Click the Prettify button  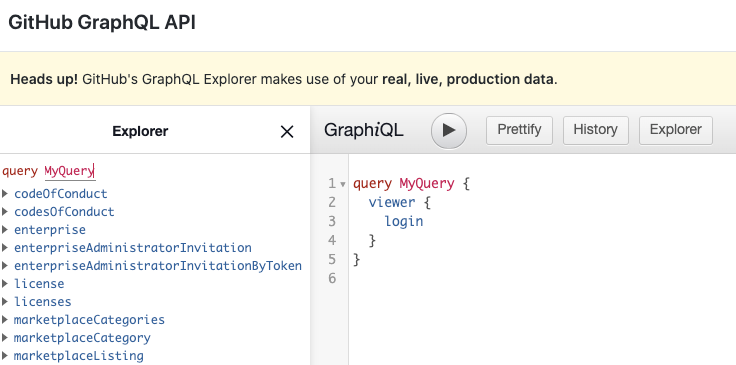point(519,130)
